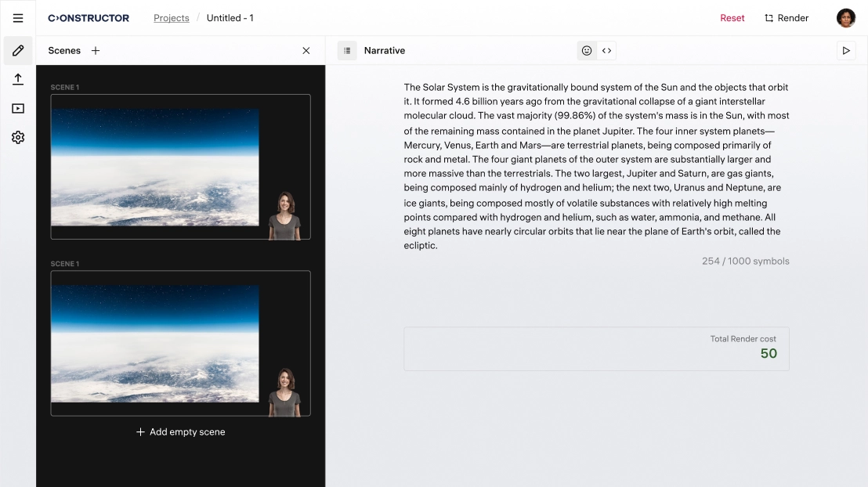Add a new scene with plus icon
Image resolution: width=868 pixels, height=487 pixels.
coord(96,51)
